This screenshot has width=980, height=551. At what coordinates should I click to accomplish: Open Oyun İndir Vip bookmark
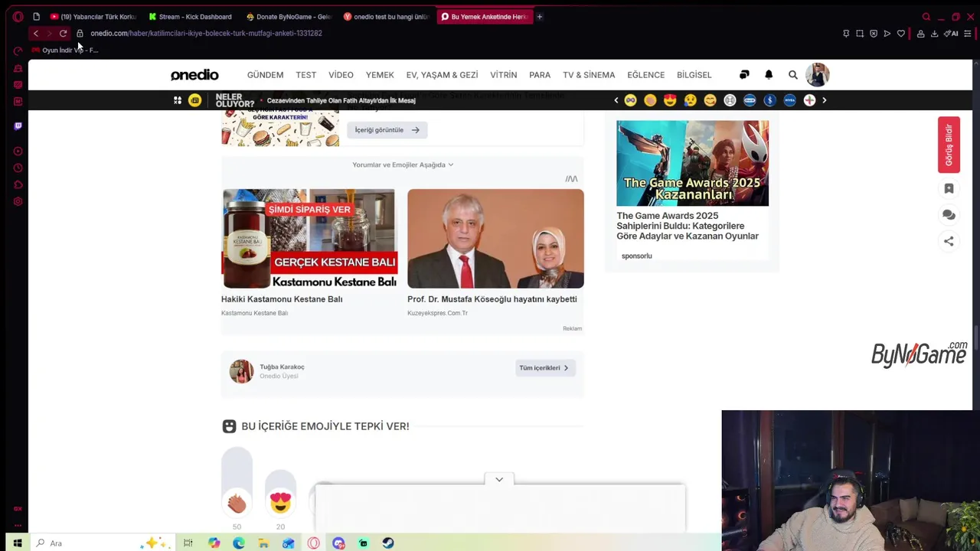(x=65, y=50)
